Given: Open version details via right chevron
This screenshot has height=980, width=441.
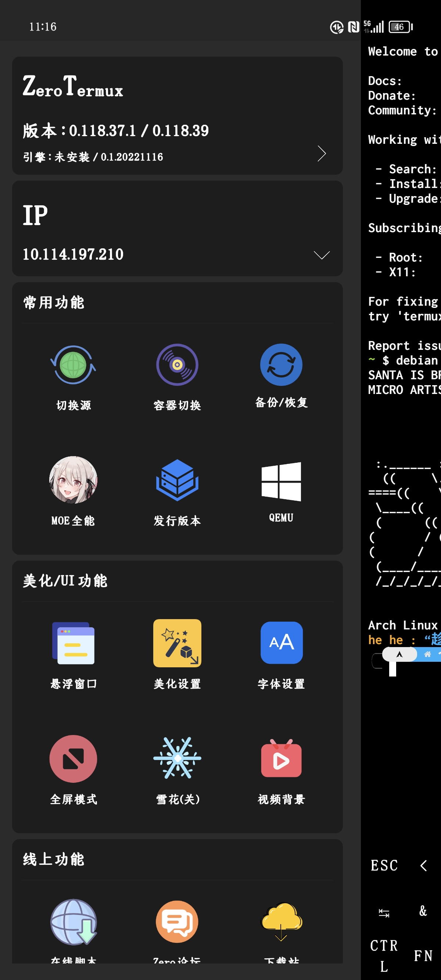Looking at the screenshot, I should coord(322,154).
